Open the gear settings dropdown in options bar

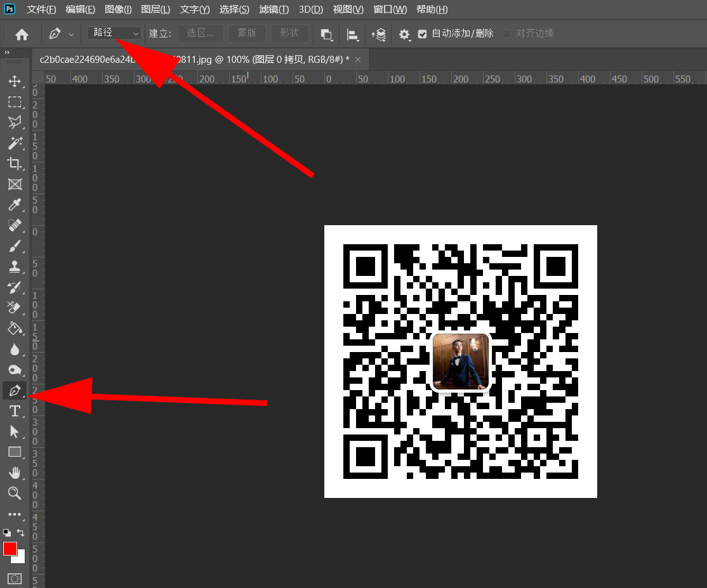pos(404,34)
